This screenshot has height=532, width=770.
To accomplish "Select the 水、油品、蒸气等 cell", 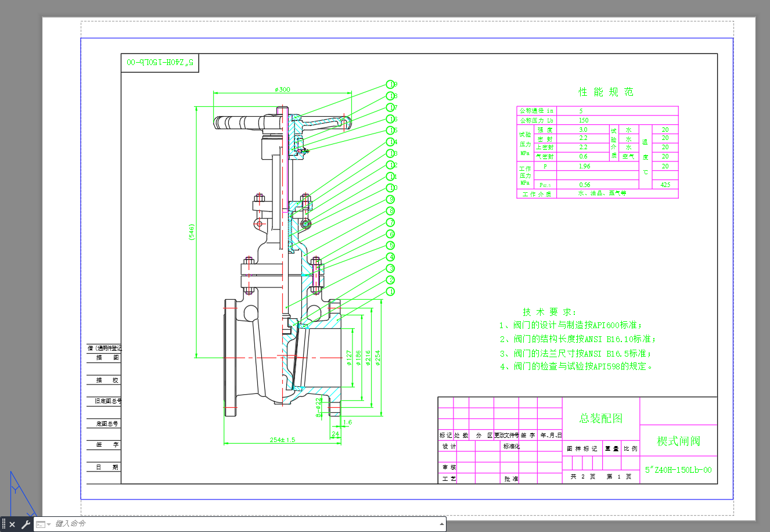I will [602, 193].
